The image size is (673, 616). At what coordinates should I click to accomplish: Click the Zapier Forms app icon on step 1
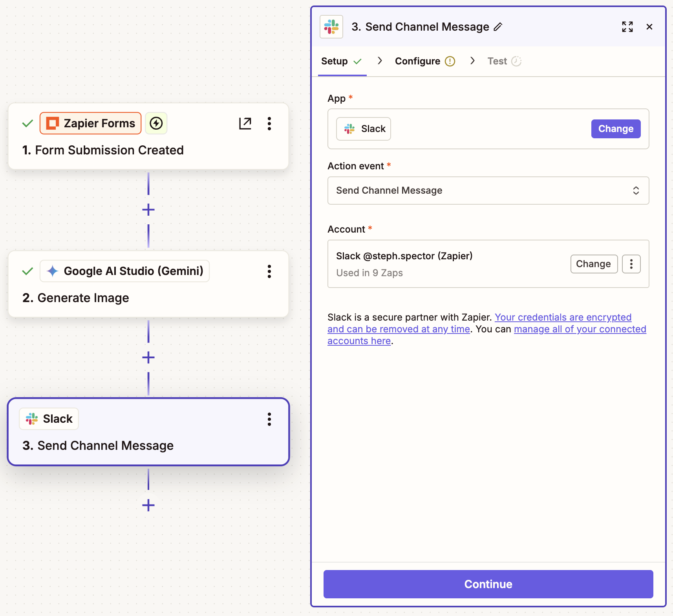52,123
